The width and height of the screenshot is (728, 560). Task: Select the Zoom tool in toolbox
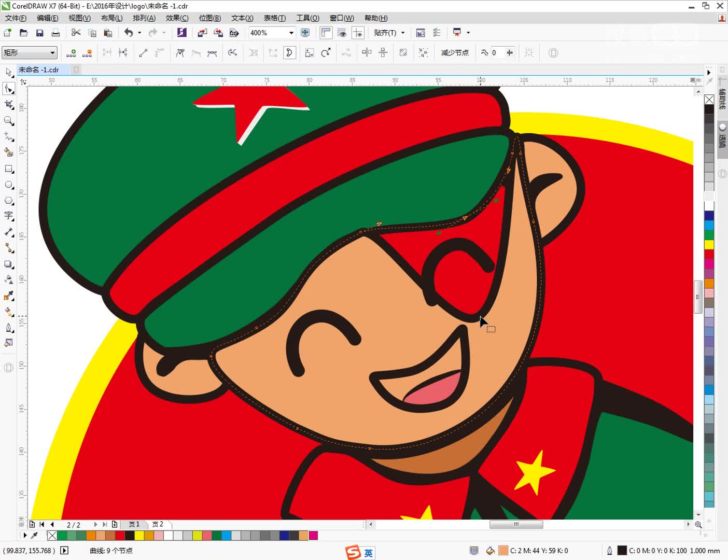[9, 121]
